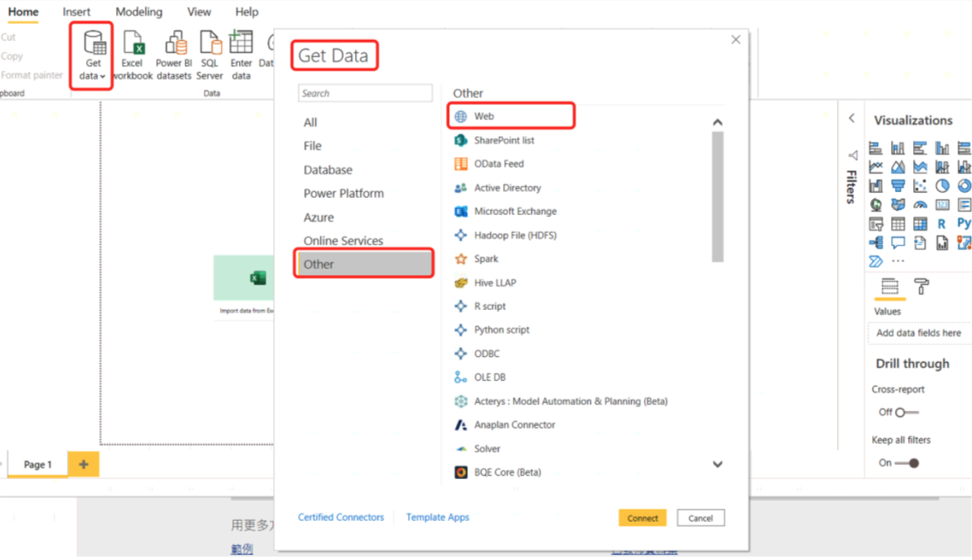Click the Get data database icon
The width and height of the screenshot is (972, 560).
point(94,43)
